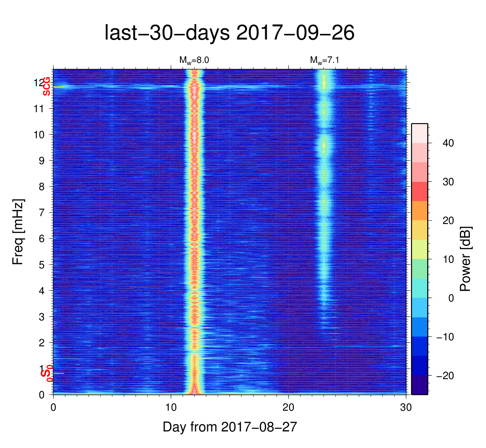Pick the green colorbar band below 10 dB

419,268
